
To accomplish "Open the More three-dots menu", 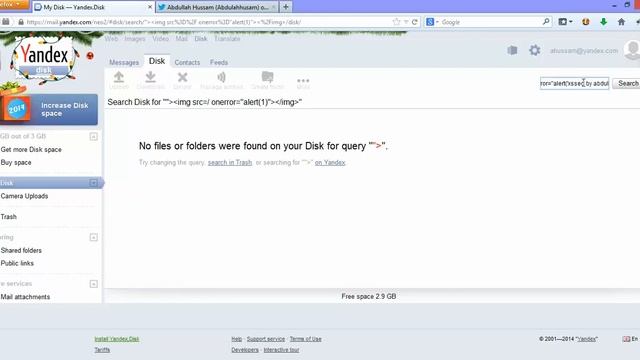I will click(303, 80).
